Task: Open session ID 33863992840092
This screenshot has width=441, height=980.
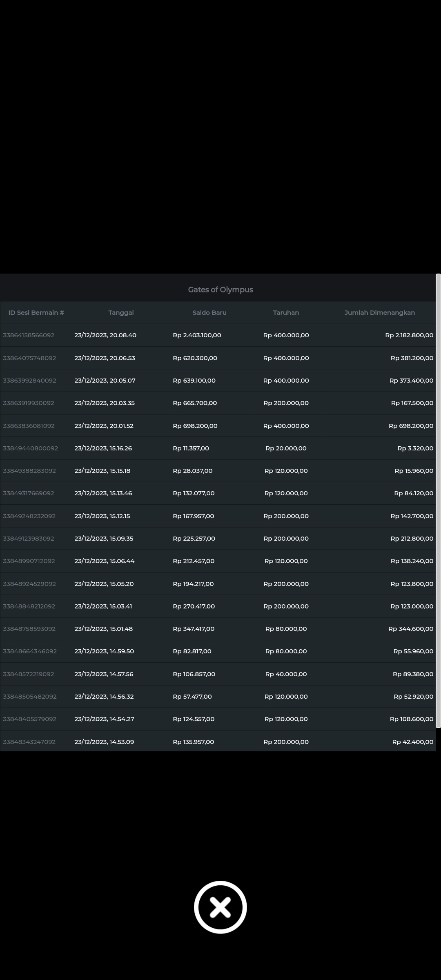Action: tap(29, 381)
